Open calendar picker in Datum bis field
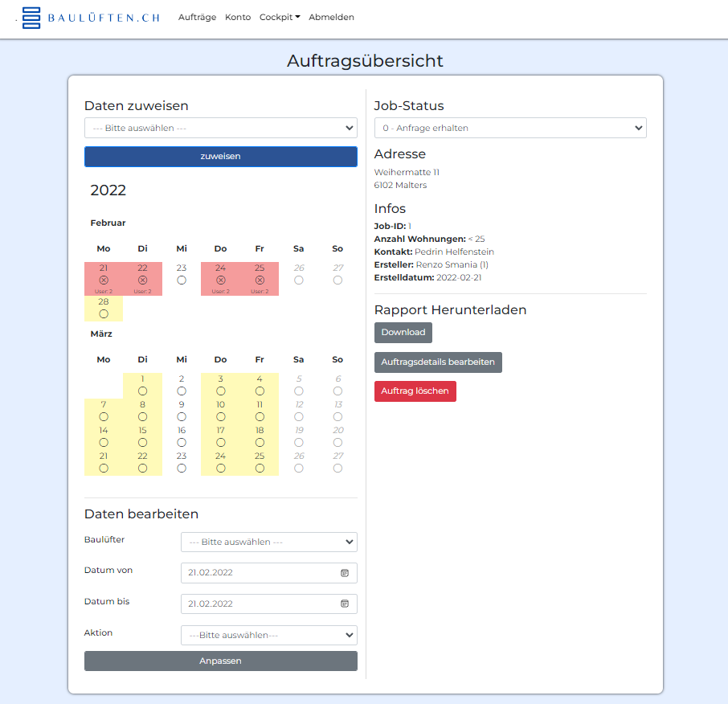Viewport: 728px width, 704px height. click(x=345, y=604)
